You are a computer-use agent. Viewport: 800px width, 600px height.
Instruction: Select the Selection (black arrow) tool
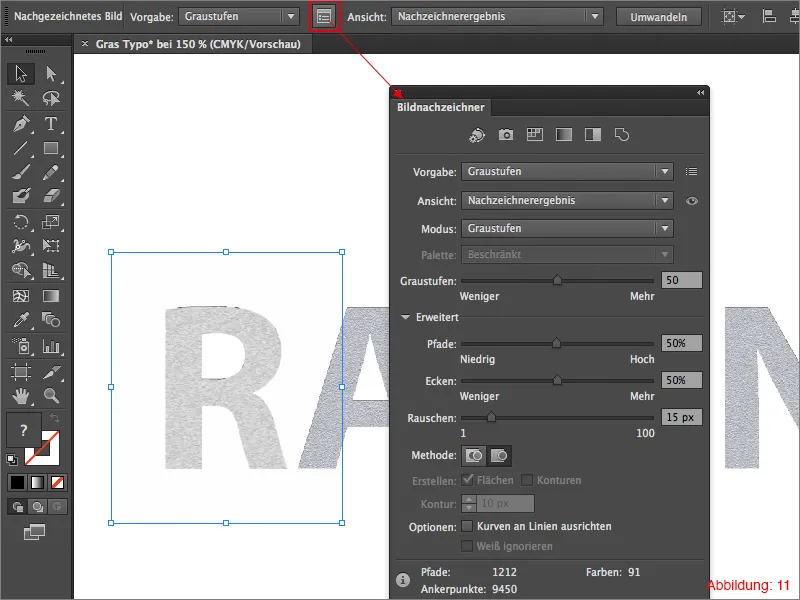tap(21, 74)
